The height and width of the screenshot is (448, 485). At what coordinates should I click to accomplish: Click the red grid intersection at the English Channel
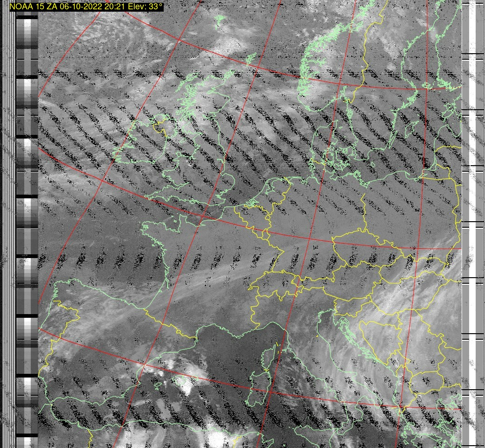(x=204, y=218)
